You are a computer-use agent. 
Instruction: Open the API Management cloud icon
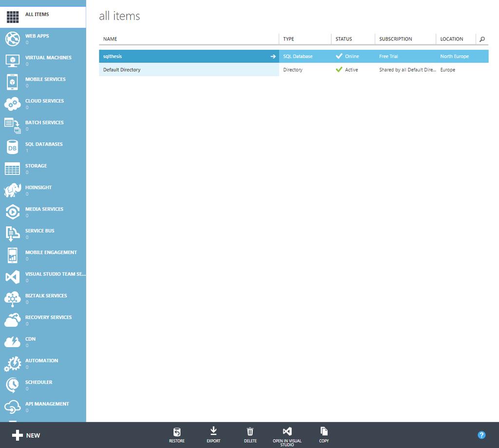click(x=12, y=407)
